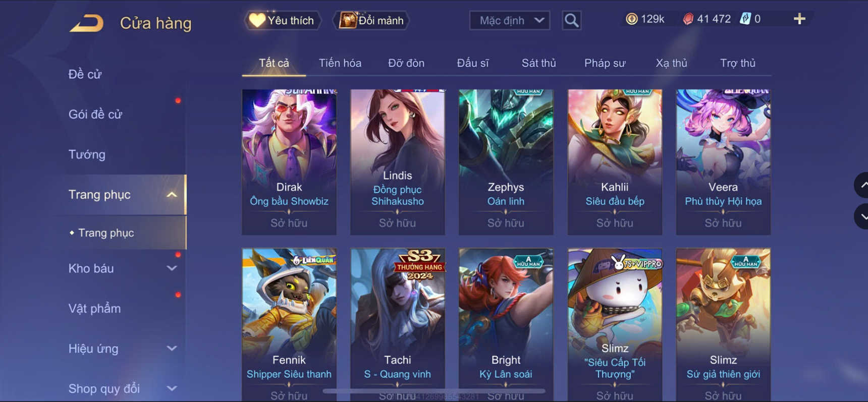Open Đổi mảnh fragment exchange

click(371, 20)
